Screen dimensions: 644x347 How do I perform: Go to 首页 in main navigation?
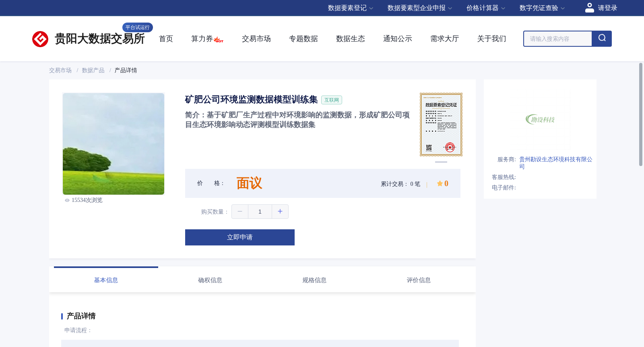tap(166, 39)
